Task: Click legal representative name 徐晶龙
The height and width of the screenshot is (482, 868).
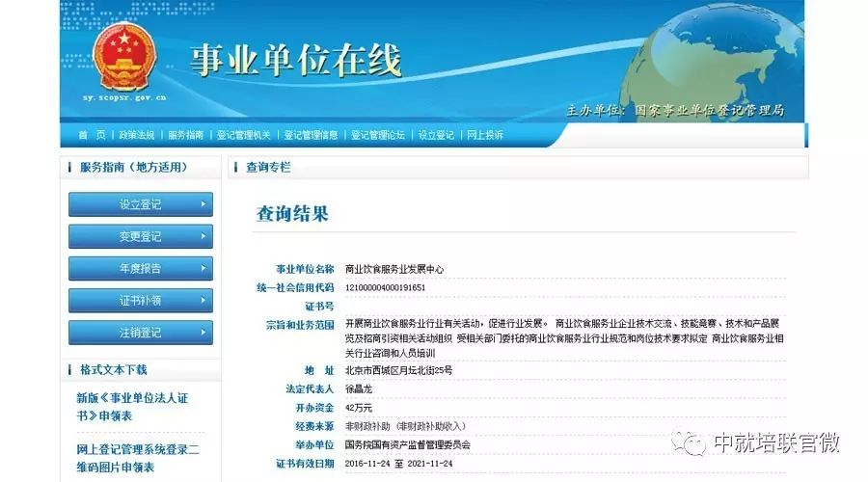Action: 359,389
